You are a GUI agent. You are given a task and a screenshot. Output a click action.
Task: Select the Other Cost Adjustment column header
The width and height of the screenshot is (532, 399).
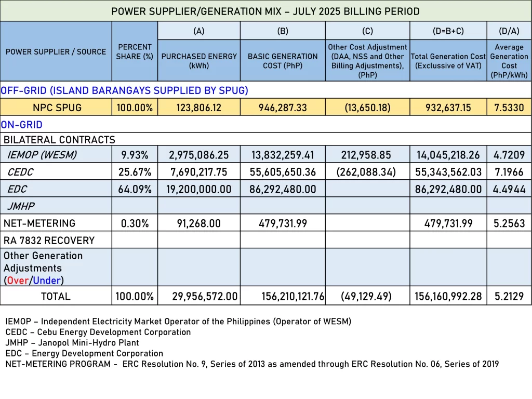pos(367,61)
